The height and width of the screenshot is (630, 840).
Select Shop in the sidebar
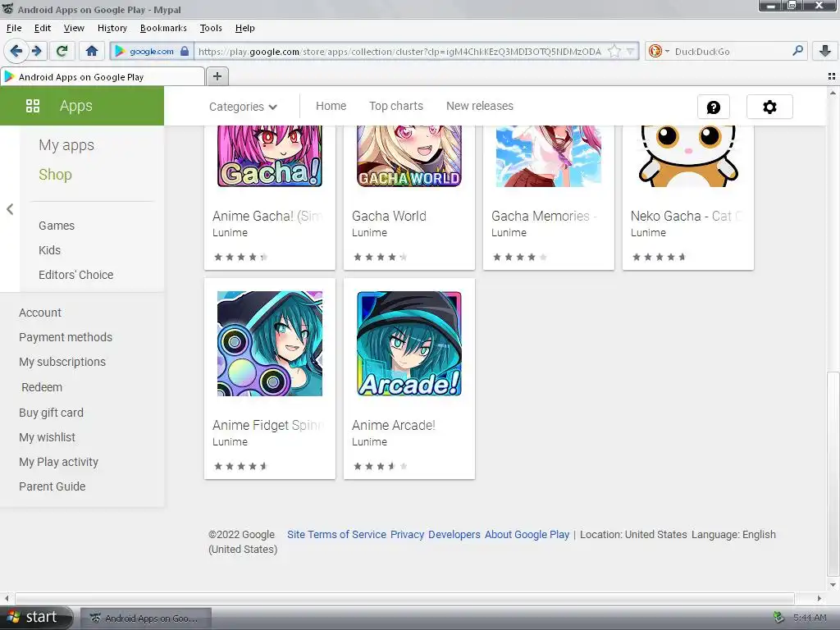(55, 175)
